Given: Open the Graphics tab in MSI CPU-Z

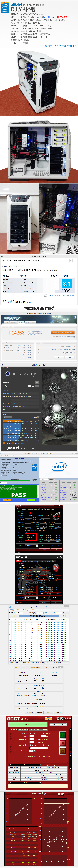Looking at the screenshot, I should [48, 561].
